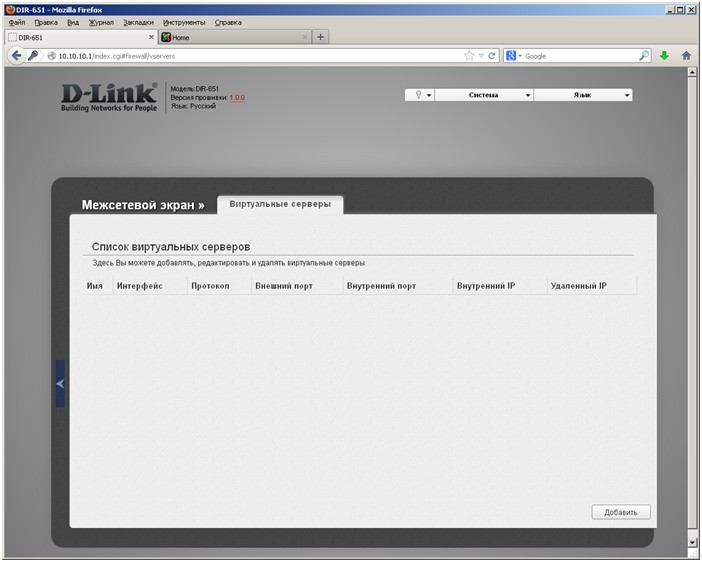Image resolution: width=702 pixels, height=562 pixels.
Task: Click the globe site identity icon
Action: 51,56
